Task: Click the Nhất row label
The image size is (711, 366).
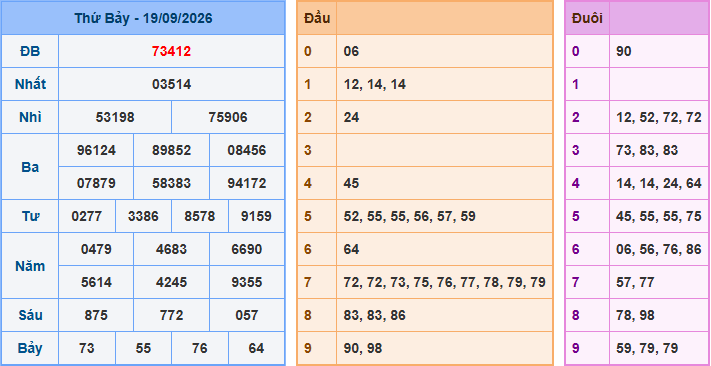Action: point(30,84)
